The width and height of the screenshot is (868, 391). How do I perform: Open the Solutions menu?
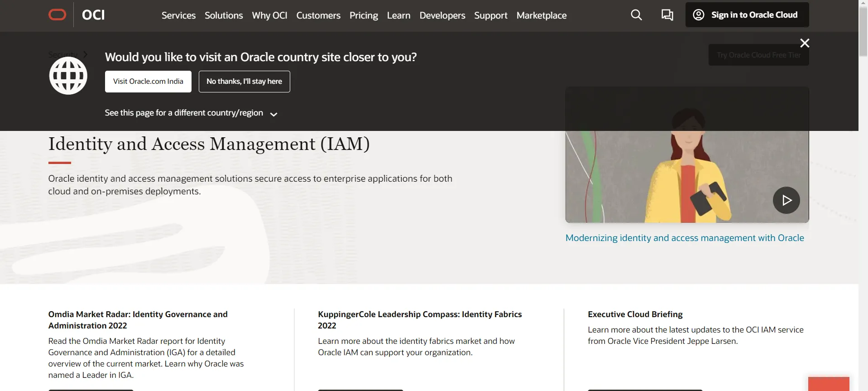coord(224,15)
